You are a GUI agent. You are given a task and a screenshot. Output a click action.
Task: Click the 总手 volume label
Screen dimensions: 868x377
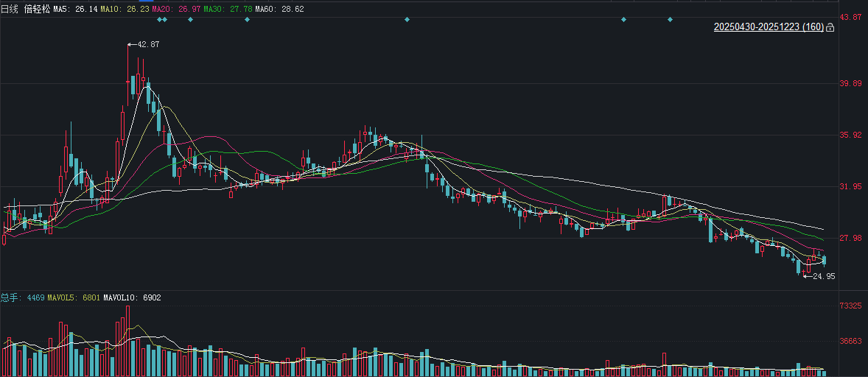click(x=9, y=297)
